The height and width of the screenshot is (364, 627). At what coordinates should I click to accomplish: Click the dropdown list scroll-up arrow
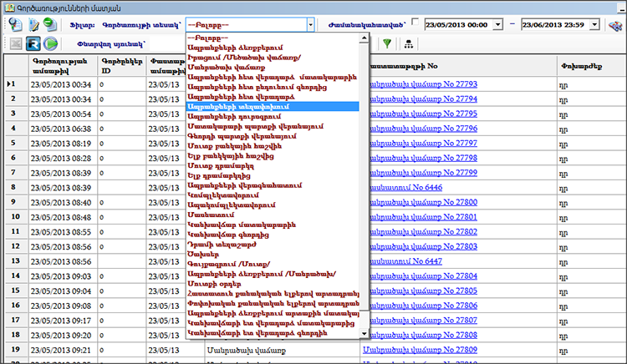coord(364,38)
